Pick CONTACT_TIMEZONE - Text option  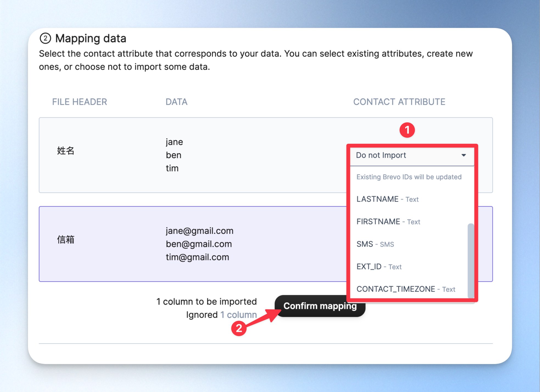pos(406,289)
